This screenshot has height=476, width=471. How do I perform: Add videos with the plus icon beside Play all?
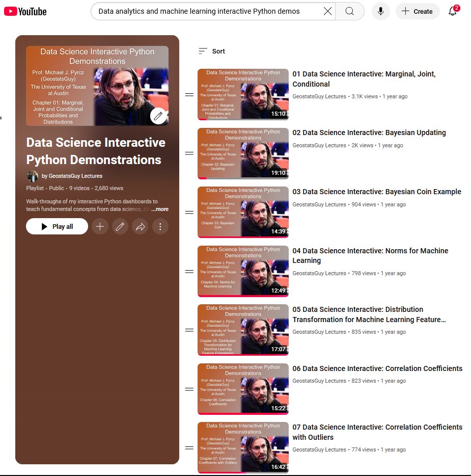point(100,226)
